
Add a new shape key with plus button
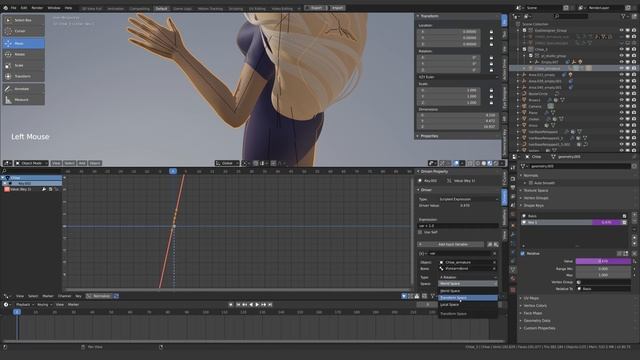(x=634, y=215)
